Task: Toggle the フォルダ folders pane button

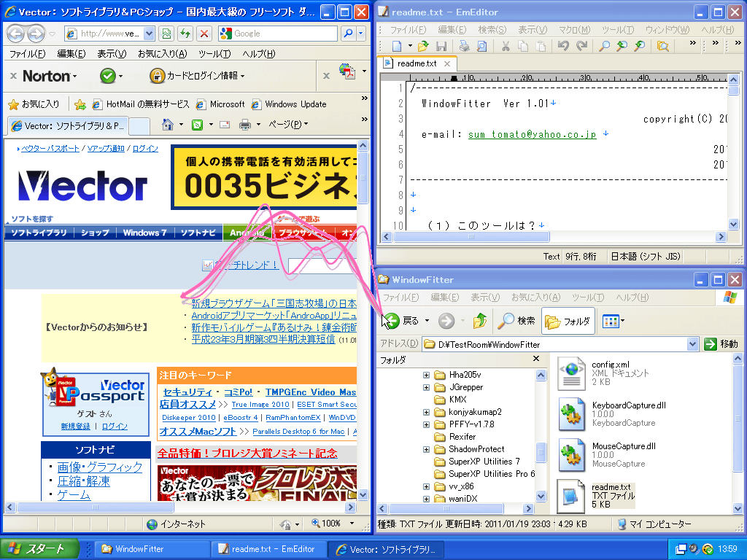Action: click(568, 321)
